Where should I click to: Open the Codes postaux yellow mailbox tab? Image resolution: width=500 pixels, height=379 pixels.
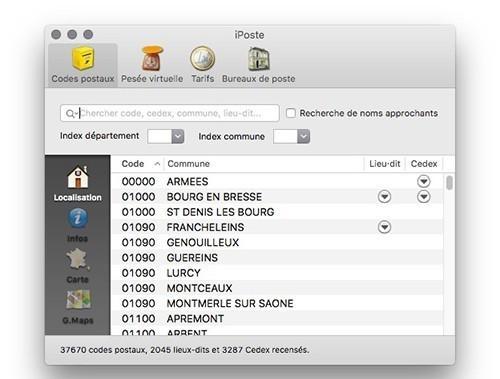click(83, 65)
